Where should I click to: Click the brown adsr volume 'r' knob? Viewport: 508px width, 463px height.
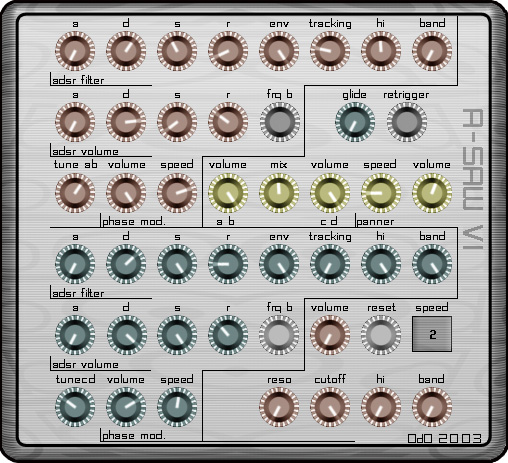click(x=228, y=122)
